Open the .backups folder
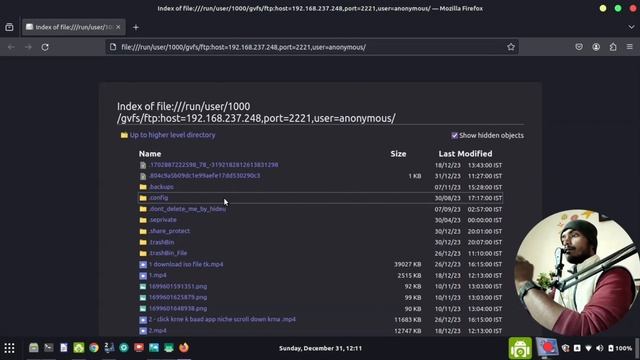 click(x=161, y=187)
